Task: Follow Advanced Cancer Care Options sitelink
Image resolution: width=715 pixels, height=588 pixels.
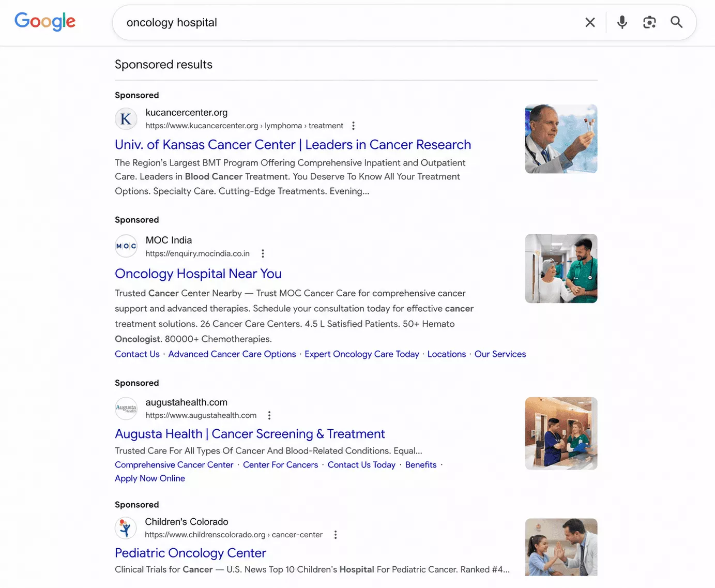Action: click(232, 354)
